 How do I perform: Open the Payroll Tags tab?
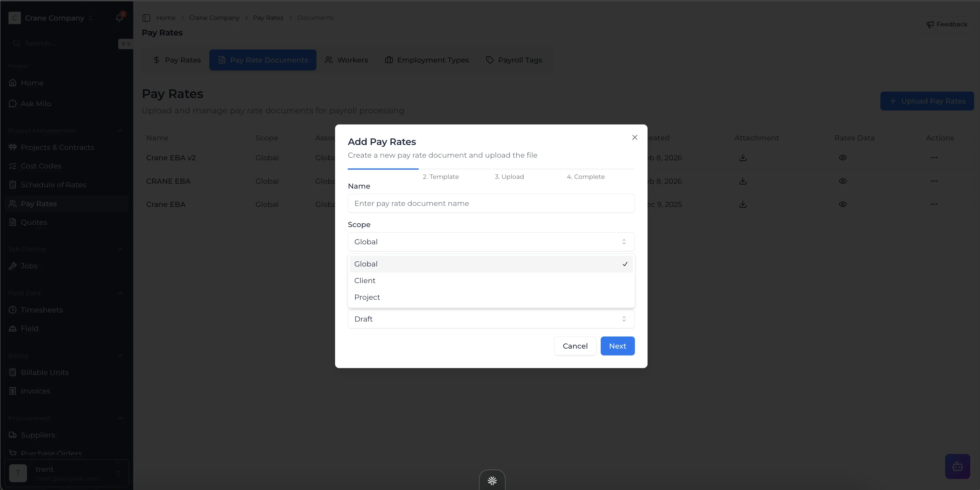click(514, 60)
